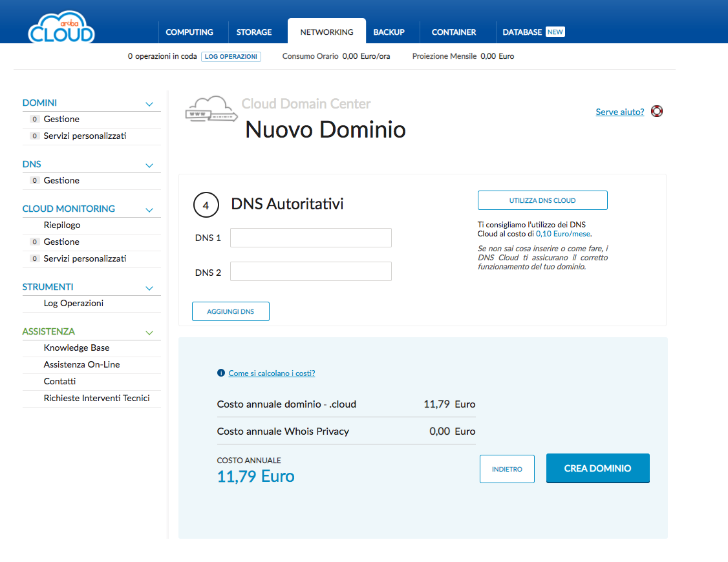Viewport: 728px width, 562px height.
Task: Click the 0 badge next to Gestione under DOMINI
Action: (34, 119)
